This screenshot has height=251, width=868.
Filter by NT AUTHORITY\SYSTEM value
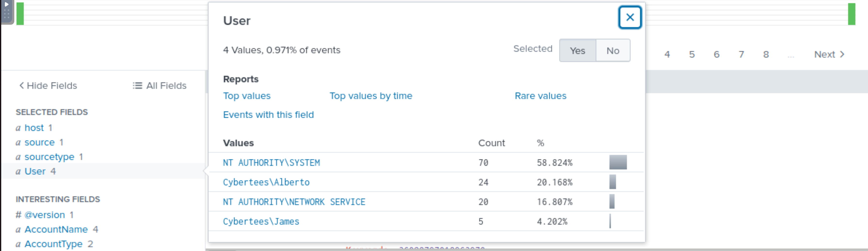tap(271, 163)
